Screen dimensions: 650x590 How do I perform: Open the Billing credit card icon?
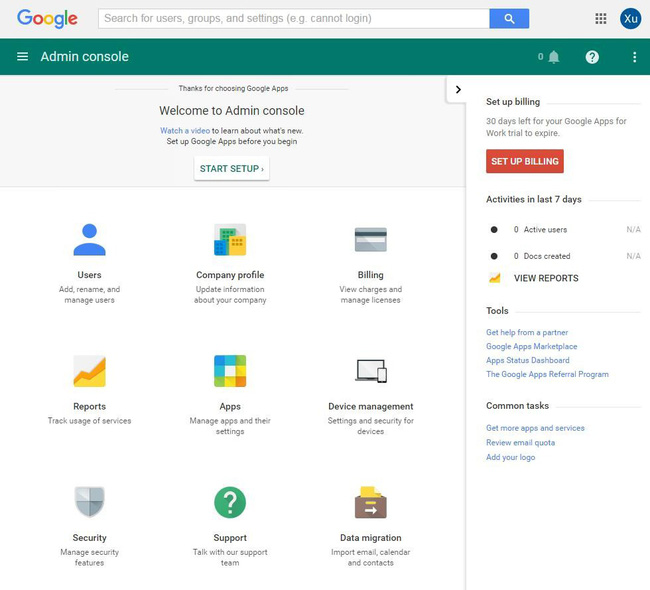click(371, 239)
